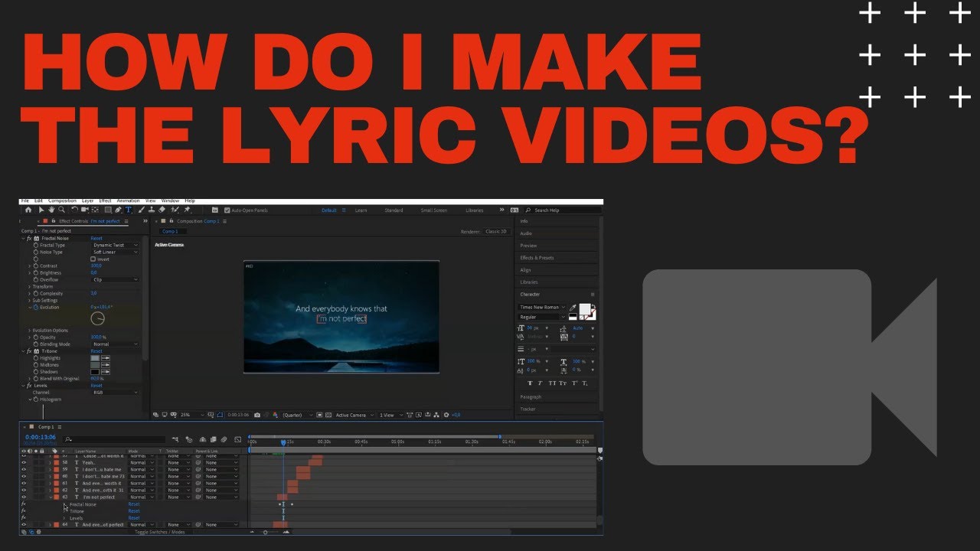
Task: Open the Paragraph panel
Action: [x=531, y=397]
